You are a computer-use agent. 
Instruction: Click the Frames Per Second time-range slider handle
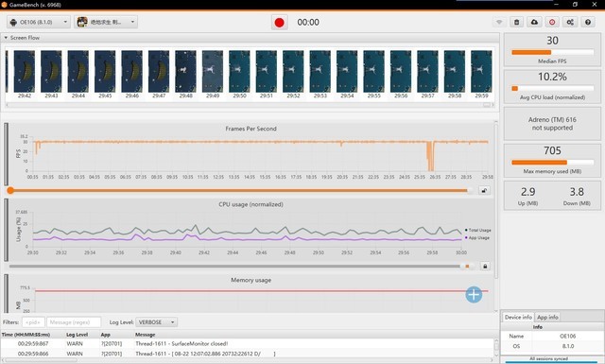[x=10, y=190]
